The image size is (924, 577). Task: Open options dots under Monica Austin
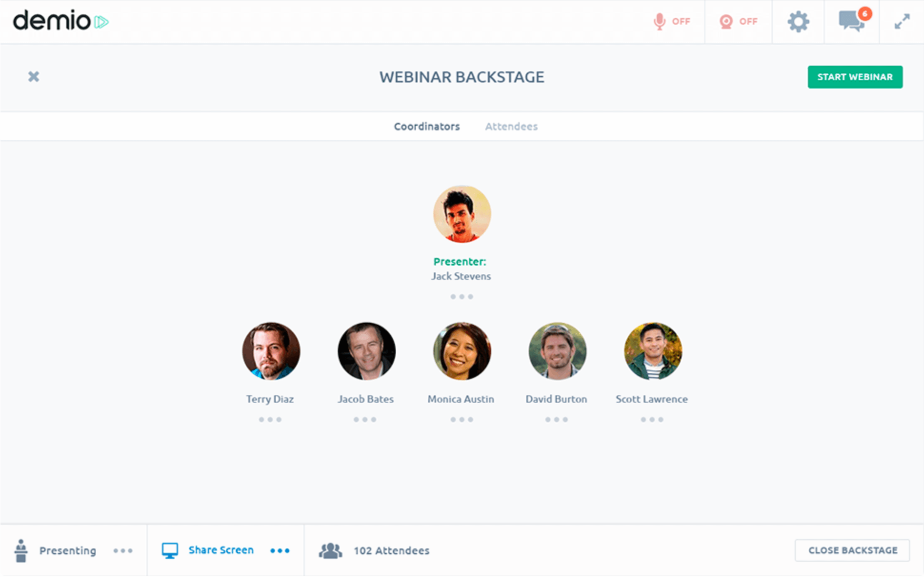tap(462, 419)
